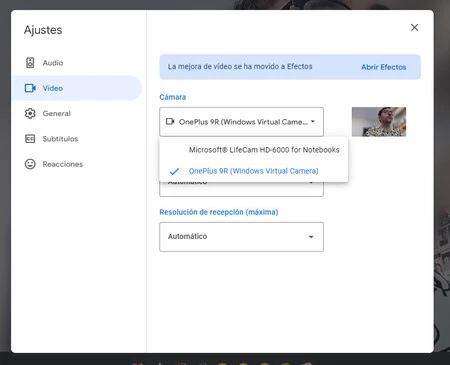Close the Ajustes dialog
Image resolution: width=450 pixels, height=365 pixels.
(414, 27)
